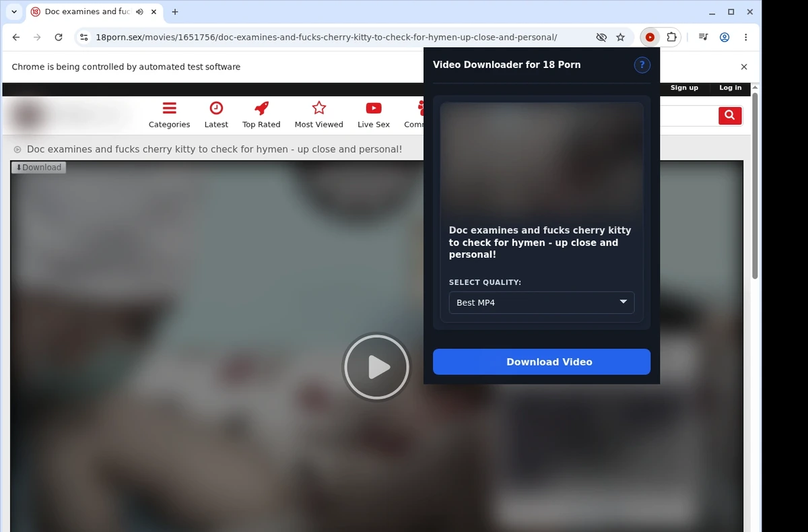Go forward in browser history
Screen dimensions: 808x532
[37, 38]
